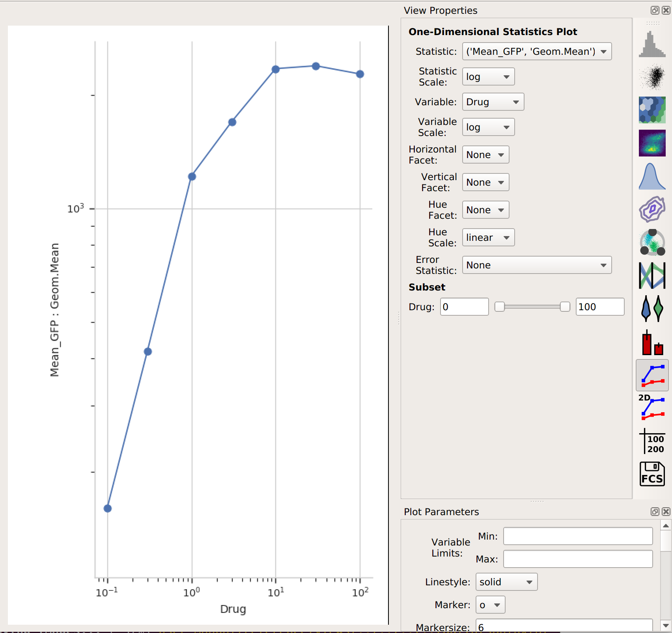
Task: Open the Statistic dropdown
Action: (x=537, y=52)
